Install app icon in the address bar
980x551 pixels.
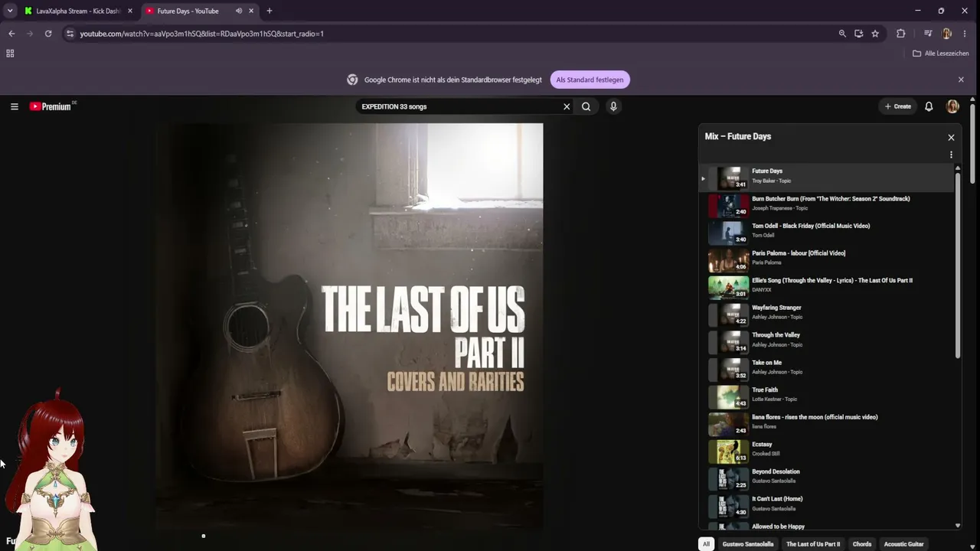pos(859,34)
